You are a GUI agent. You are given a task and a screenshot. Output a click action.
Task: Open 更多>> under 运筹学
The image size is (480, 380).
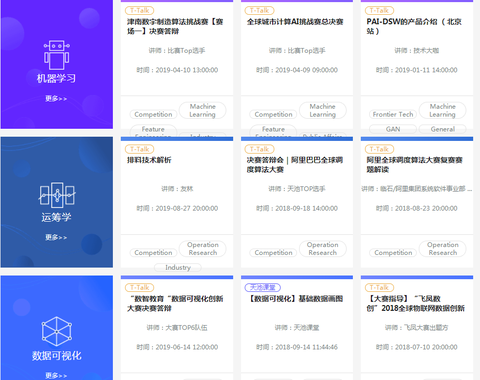click(56, 237)
